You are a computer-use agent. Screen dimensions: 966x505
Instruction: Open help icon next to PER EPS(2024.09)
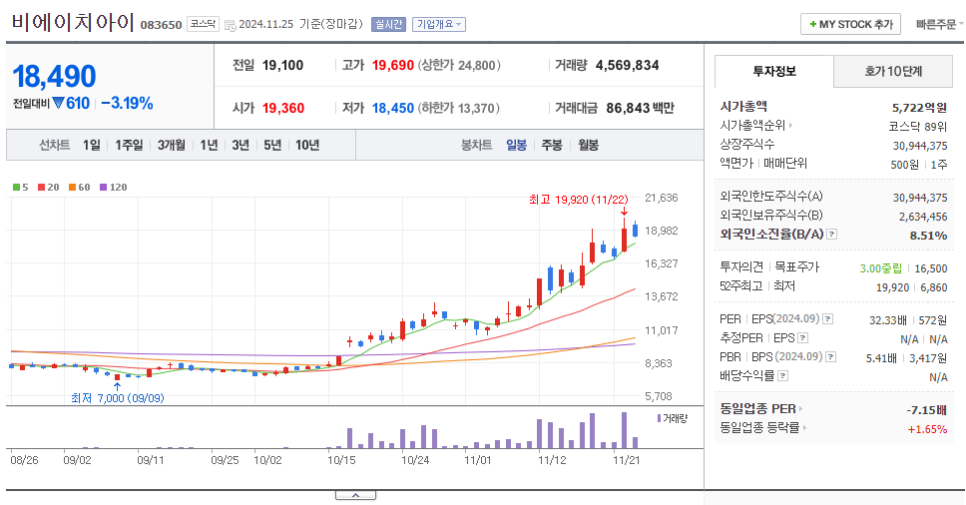pyautogui.click(x=828, y=319)
